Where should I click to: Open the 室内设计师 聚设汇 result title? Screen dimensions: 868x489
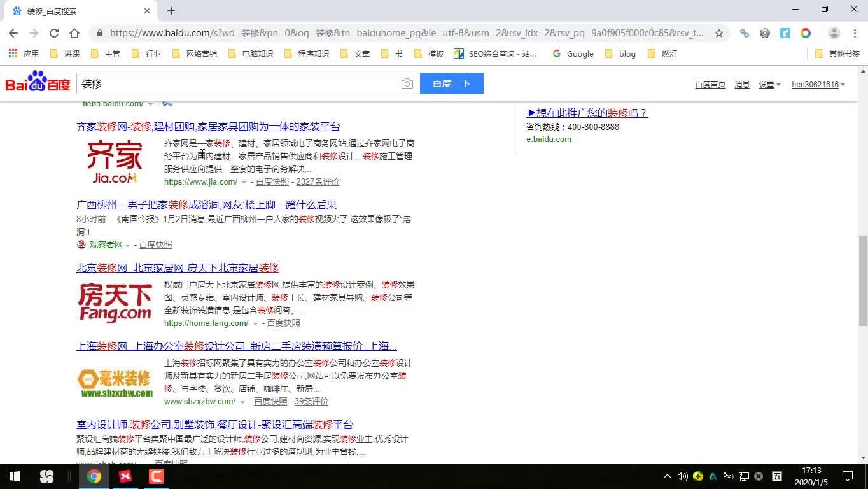(214, 424)
